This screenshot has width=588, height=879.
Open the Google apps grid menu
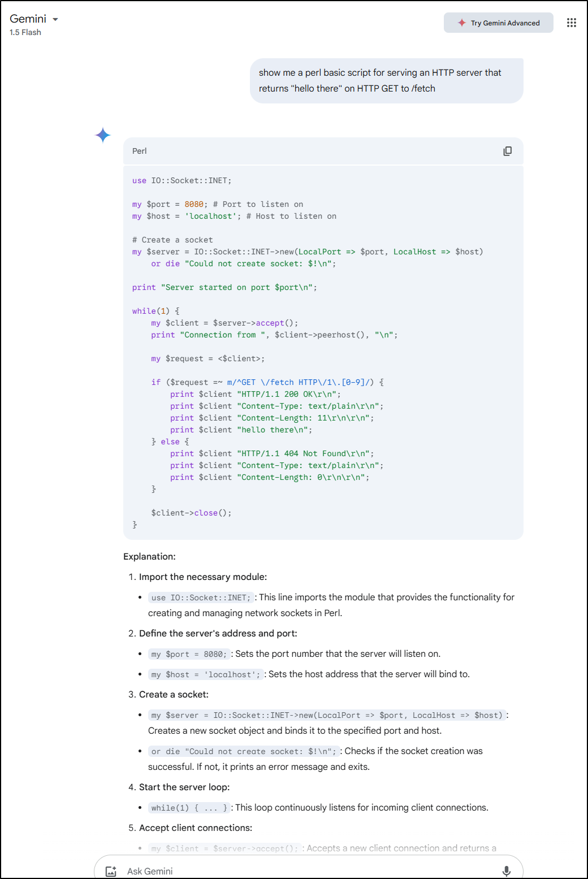tap(572, 23)
